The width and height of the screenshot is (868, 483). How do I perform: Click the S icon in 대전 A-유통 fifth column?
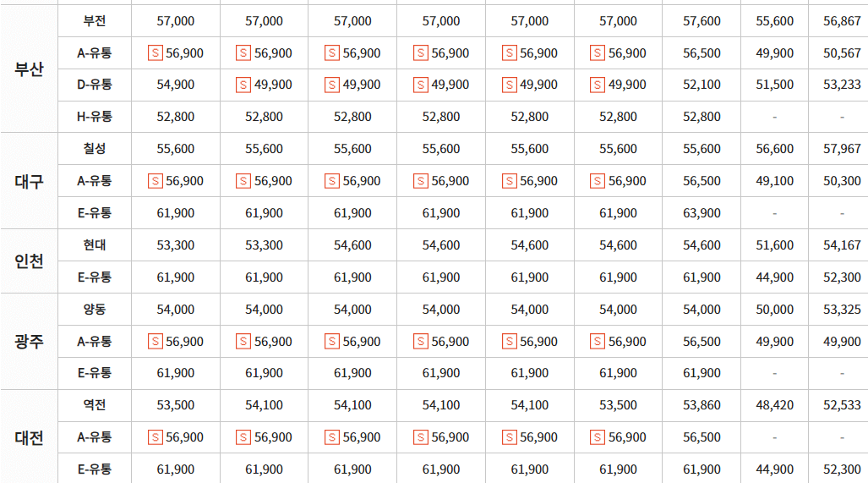coord(510,437)
